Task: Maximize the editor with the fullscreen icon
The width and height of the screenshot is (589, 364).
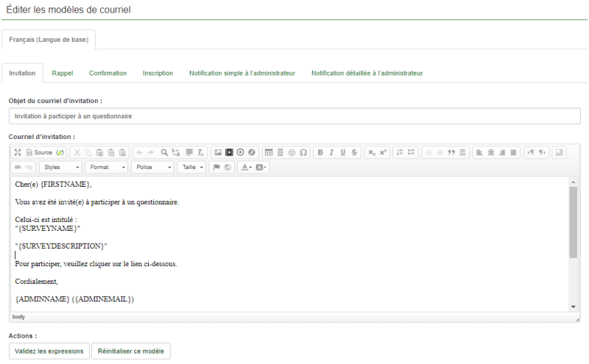Action: pyautogui.click(x=18, y=152)
